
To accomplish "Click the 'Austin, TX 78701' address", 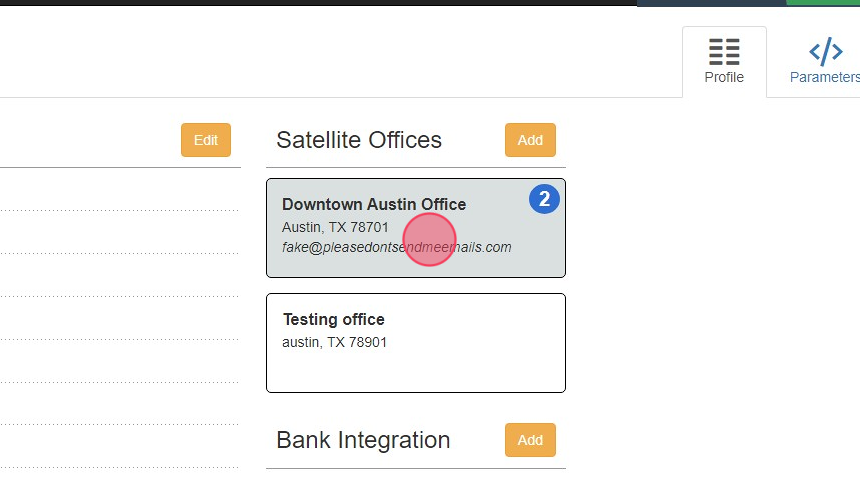I will (335, 227).
